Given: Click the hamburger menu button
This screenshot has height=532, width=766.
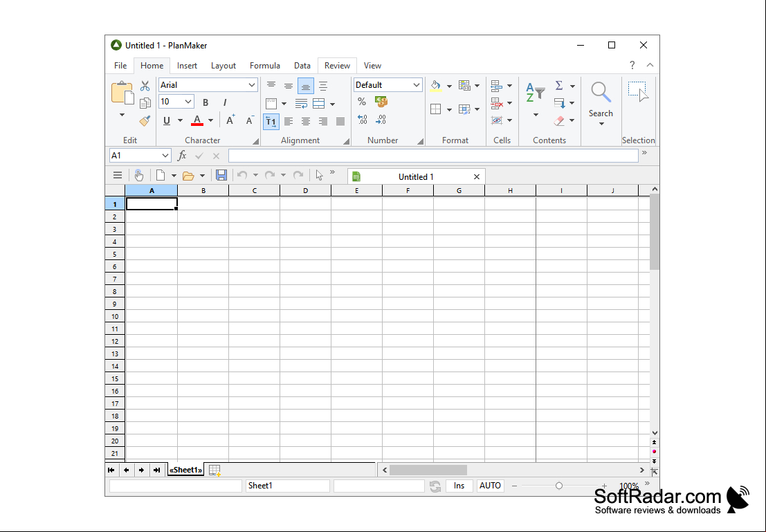Looking at the screenshot, I should point(117,176).
